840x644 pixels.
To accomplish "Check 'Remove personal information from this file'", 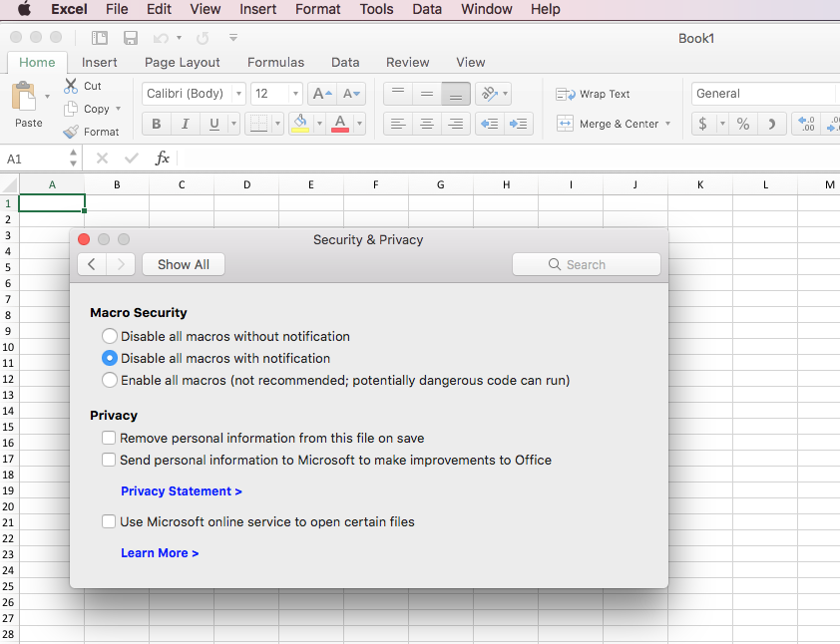I will 109,438.
